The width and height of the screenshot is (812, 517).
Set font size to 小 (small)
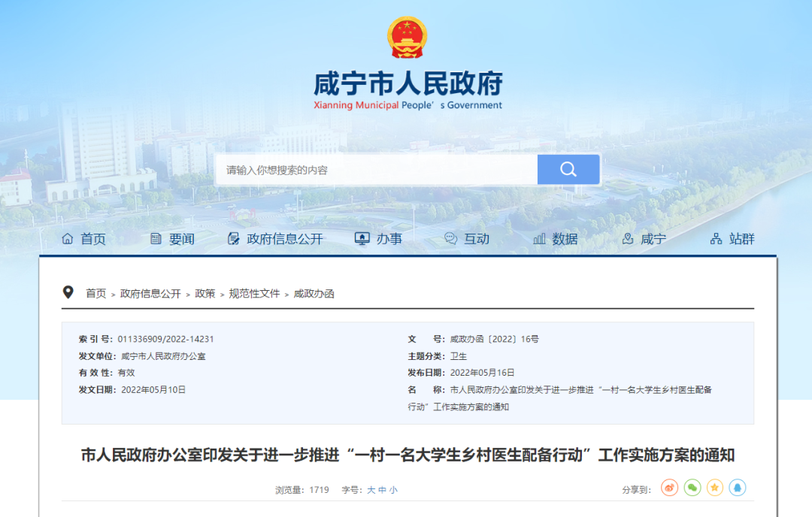393,490
